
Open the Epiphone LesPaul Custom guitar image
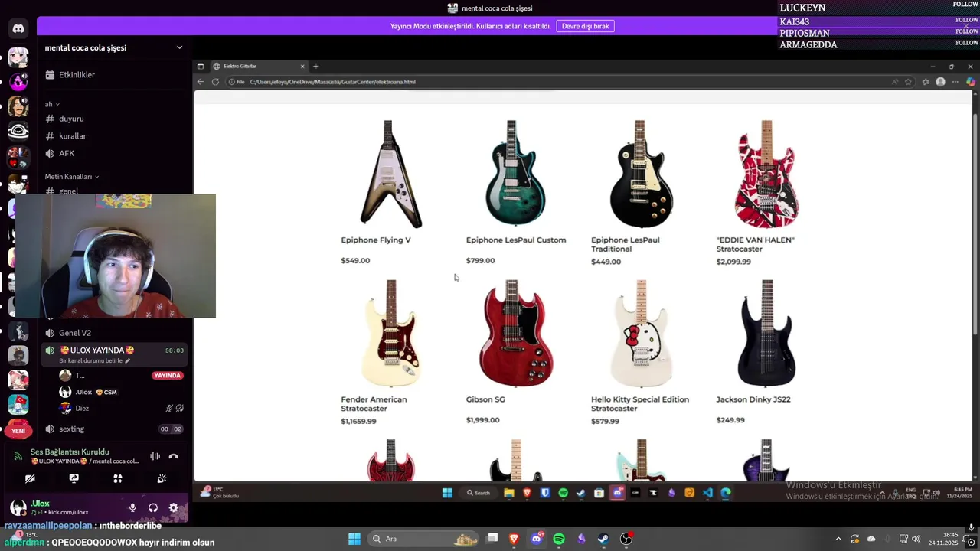(x=515, y=174)
